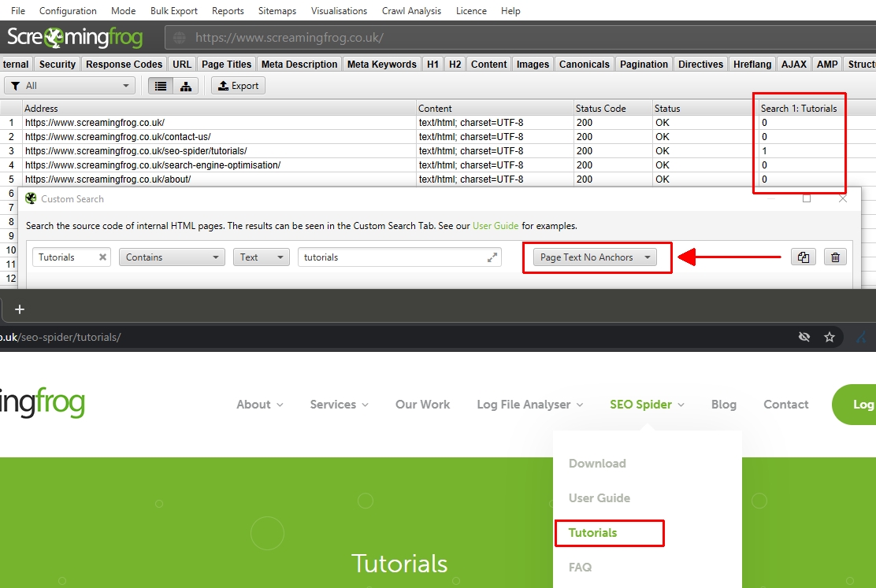Bookmark the page with star icon

tap(830, 337)
